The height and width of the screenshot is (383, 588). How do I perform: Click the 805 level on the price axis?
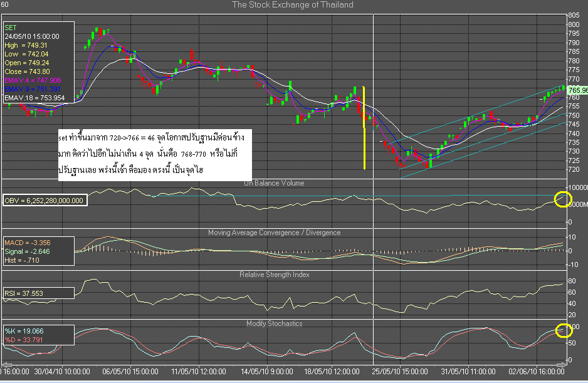pos(574,16)
